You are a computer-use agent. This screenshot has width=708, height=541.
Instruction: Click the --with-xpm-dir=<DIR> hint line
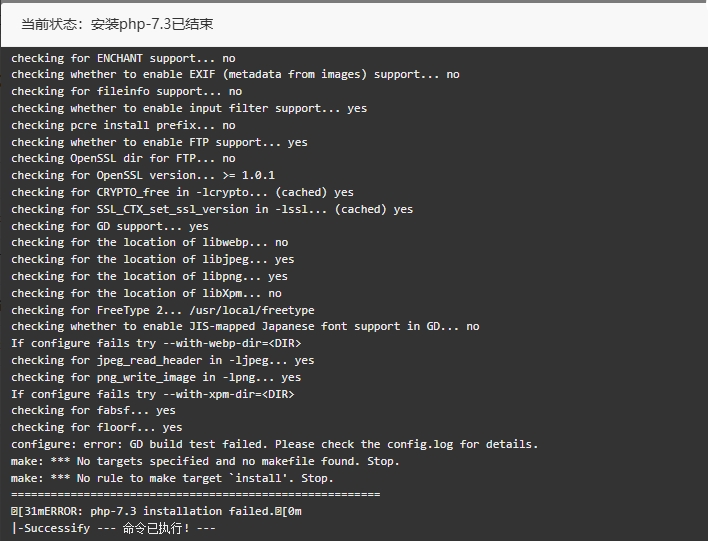coord(153,394)
